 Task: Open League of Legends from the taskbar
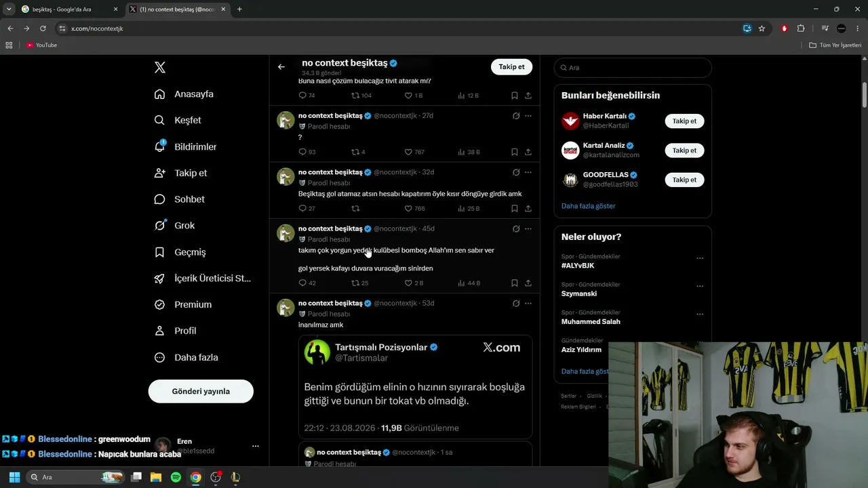pos(235,477)
